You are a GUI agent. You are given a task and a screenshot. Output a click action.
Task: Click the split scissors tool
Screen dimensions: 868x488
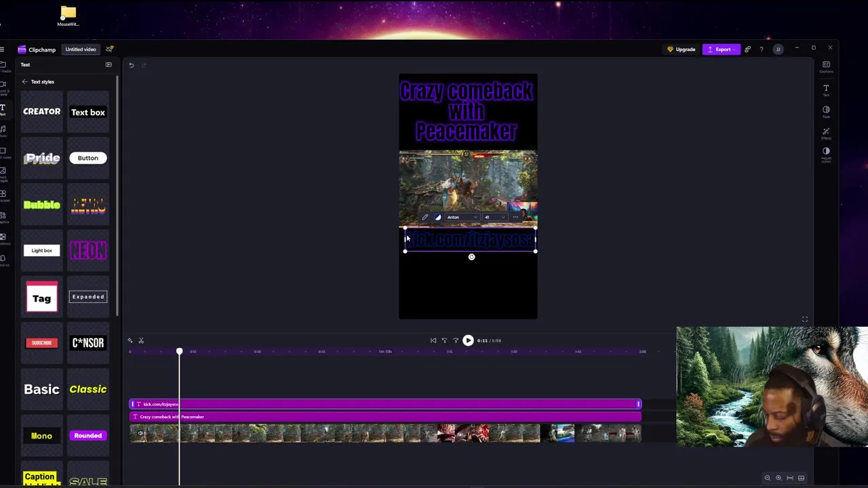[x=141, y=341]
